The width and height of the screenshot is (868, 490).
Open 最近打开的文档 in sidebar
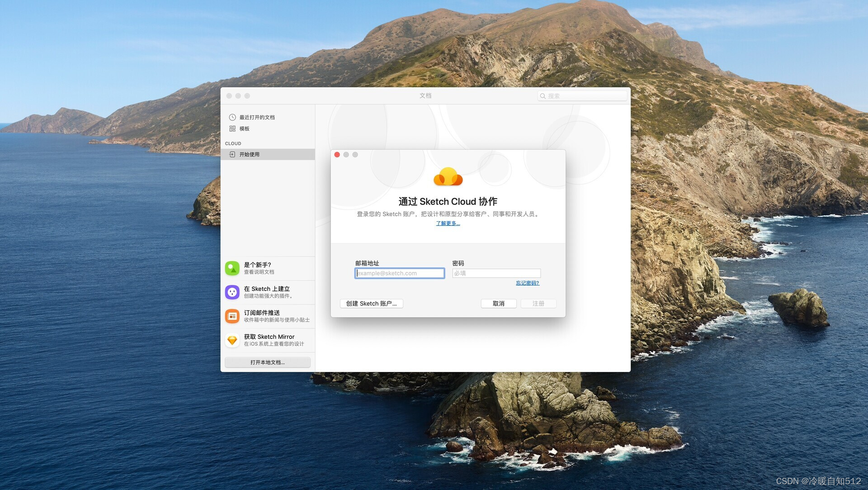(x=268, y=117)
